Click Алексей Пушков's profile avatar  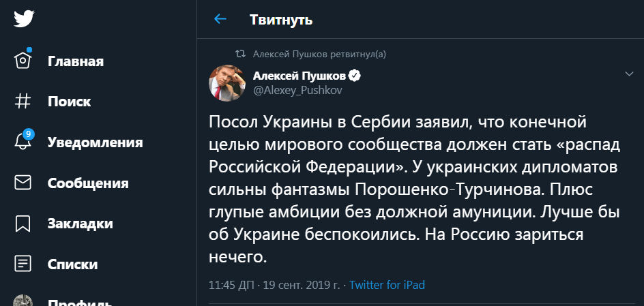(x=228, y=82)
